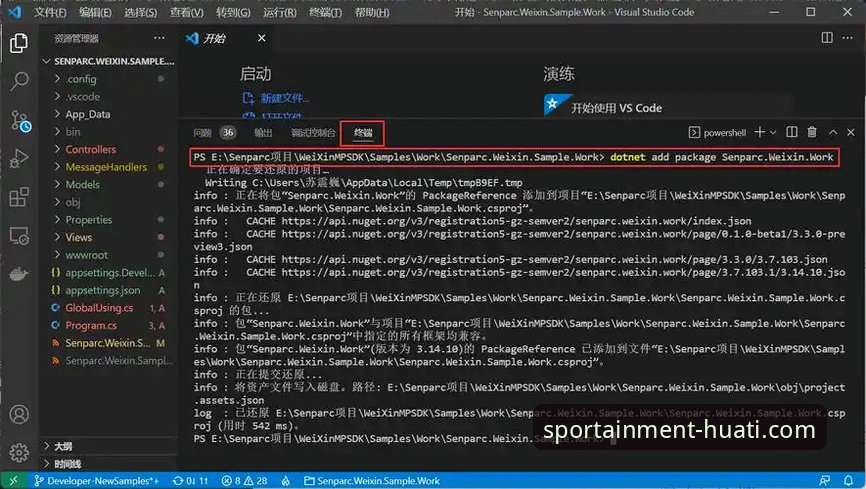Open Source Control view in activity bar
Screen dimensions: 866x489
coord(20,120)
